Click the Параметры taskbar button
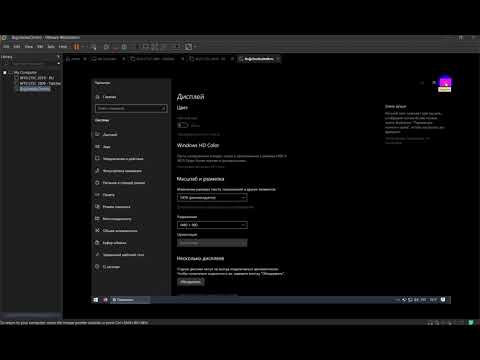Viewport: 480px width, 360px height. [130, 300]
